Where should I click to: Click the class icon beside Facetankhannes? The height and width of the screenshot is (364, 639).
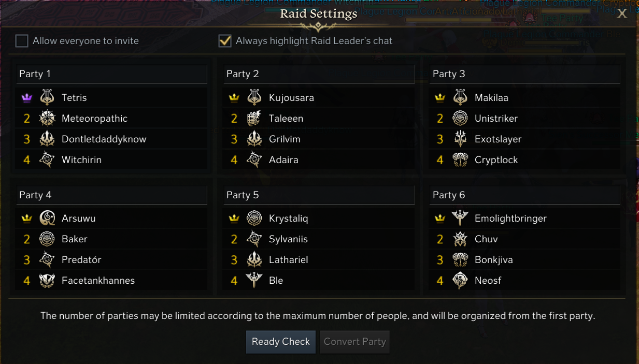47,280
